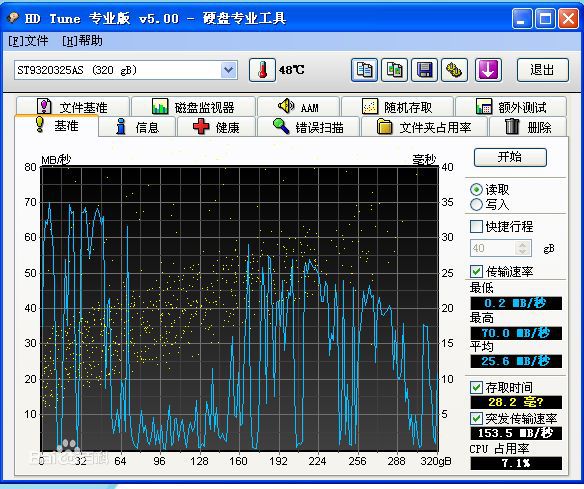
Task: Enable the 快捷行程 checkbox
Action: click(x=476, y=226)
